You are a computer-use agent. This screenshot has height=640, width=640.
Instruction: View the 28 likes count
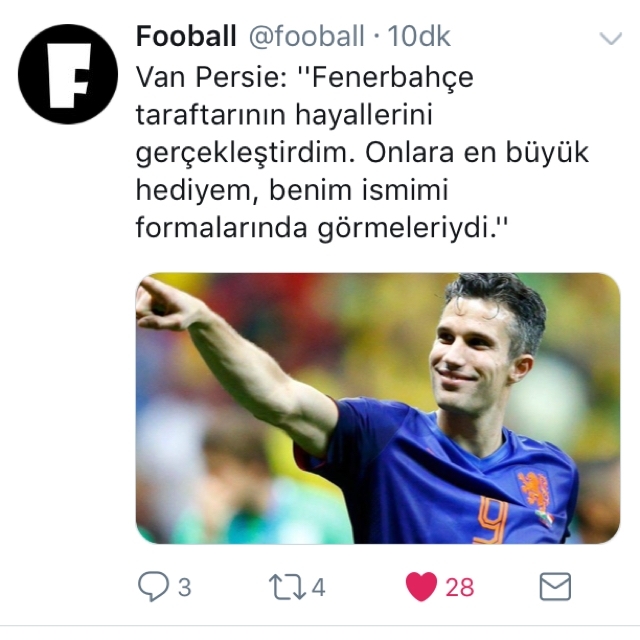460,587
